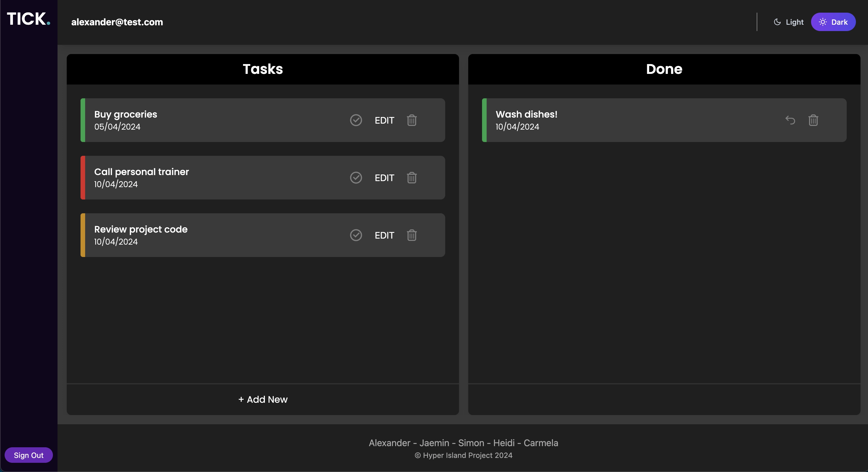Viewport: 868px width, 472px height.
Task: Edit the Buy groceries task
Action: [x=384, y=120]
